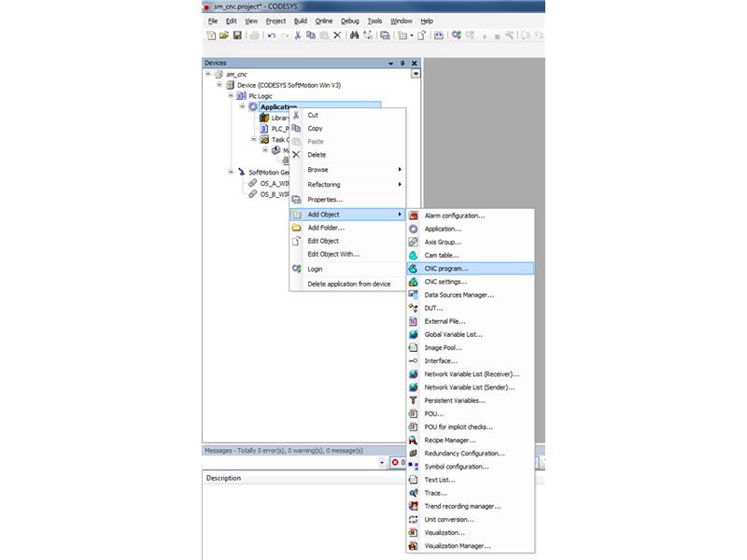Click the Open Project folder icon
Image resolution: width=747 pixels, height=560 pixels.
[224, 35]
